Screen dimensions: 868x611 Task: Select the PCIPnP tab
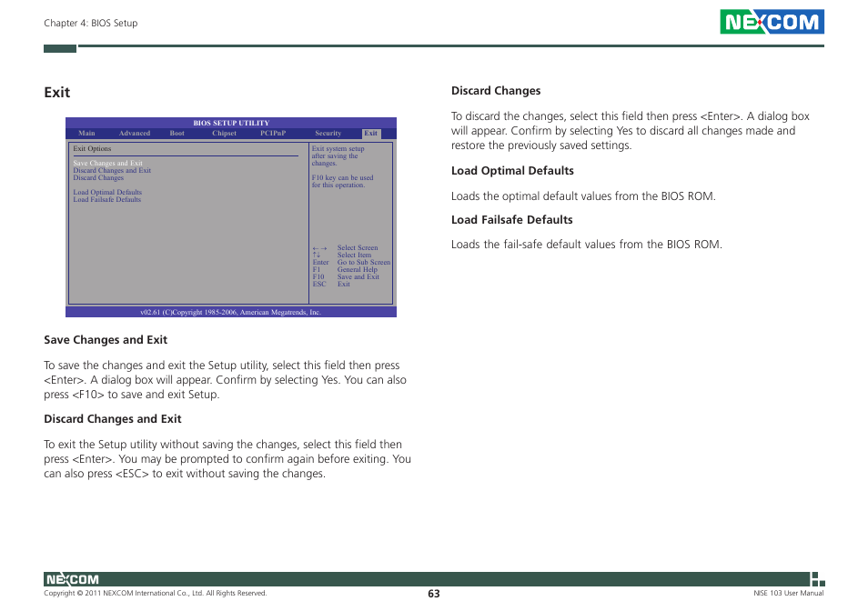273,134
